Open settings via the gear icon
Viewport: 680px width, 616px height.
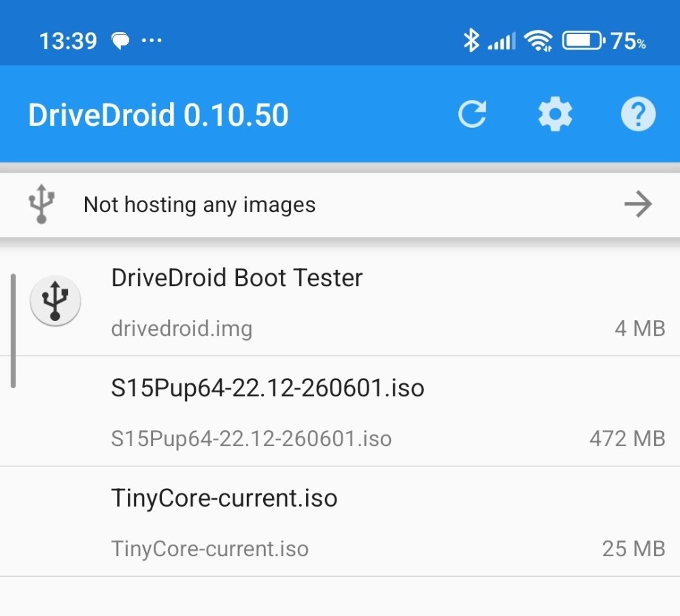(555, 114)
